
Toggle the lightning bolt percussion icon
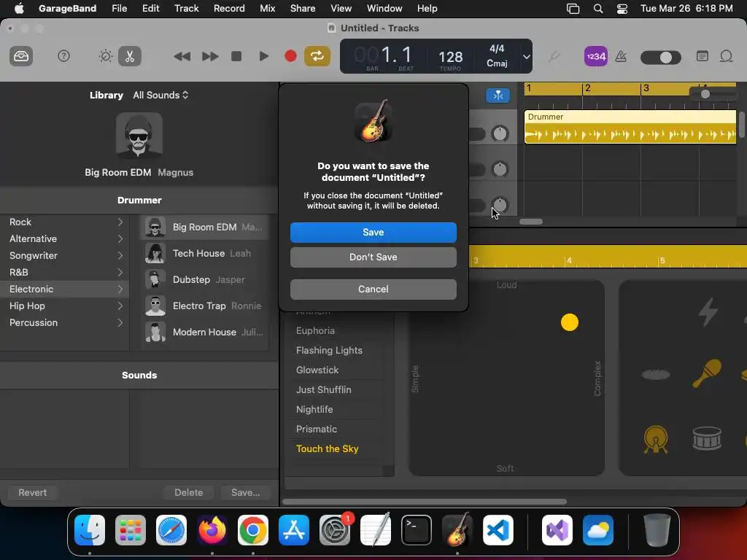pos(708,312)
